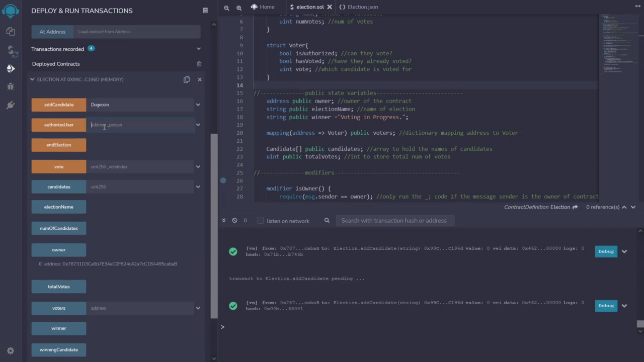Go to previous reference arrow
The image size is (644, 362).
click(x=624, y=207)
